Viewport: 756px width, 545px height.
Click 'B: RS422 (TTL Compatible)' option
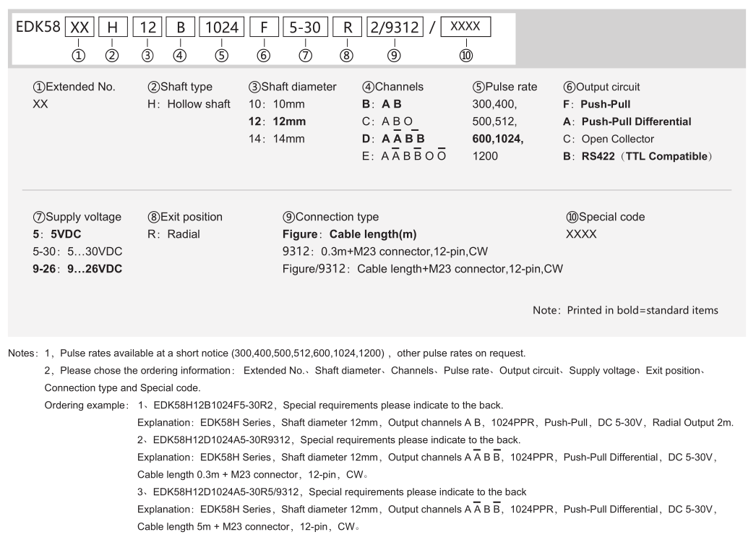(637, 156)
